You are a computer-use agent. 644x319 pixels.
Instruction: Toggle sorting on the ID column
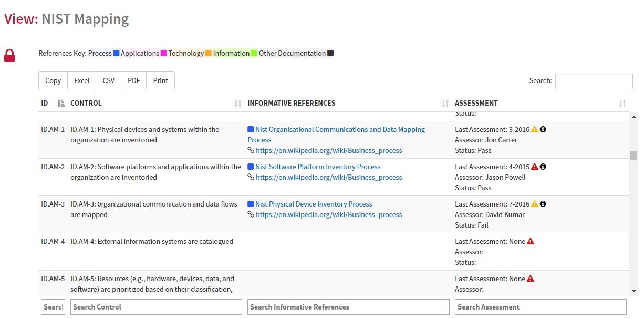[60, 103]
